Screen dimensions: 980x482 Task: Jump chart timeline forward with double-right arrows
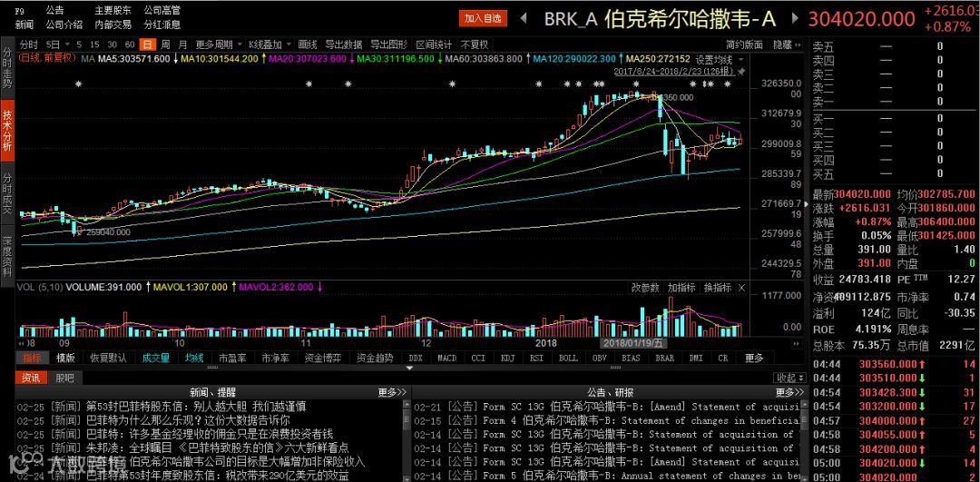click(797, 344)
